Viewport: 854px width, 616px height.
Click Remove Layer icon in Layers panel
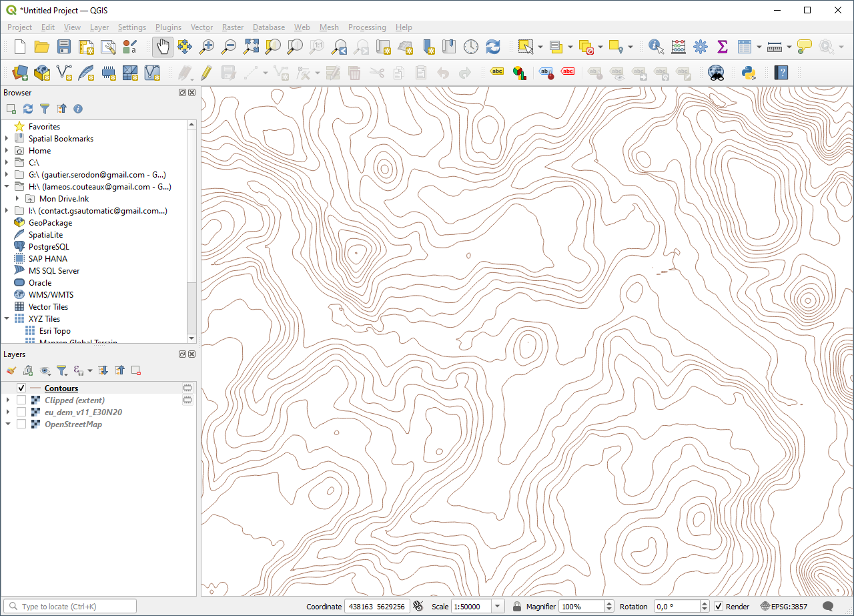tap(136, 370)
